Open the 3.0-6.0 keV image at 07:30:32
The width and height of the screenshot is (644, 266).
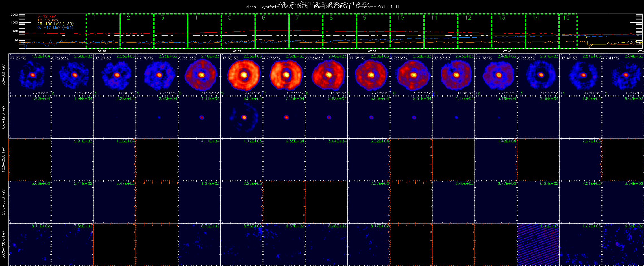(157, 75)
